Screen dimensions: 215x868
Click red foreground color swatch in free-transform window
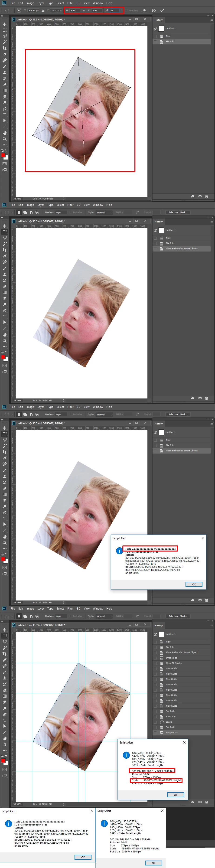click(x=3, y=155)
